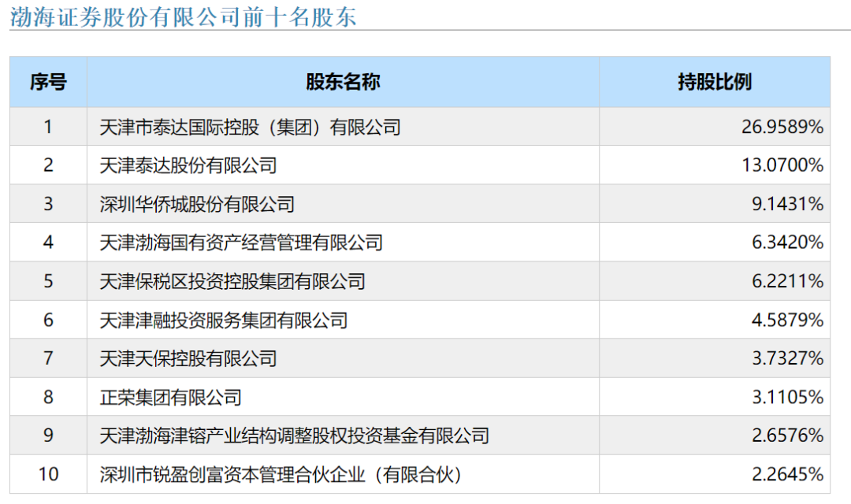Click 天津天保控股有限公司 shareholder name
Image resolution: width=851 pixels, height=504 pixels.
(x=188, y=358)
